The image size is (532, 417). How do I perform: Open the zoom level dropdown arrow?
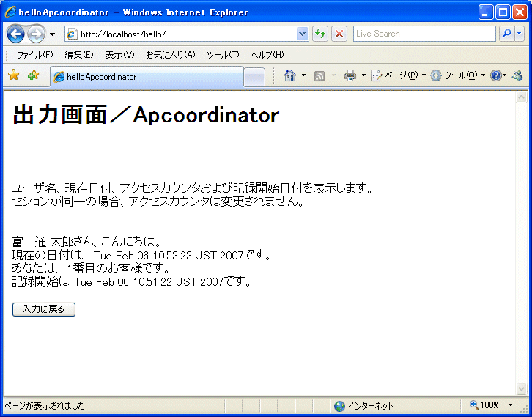pos(510,405)
